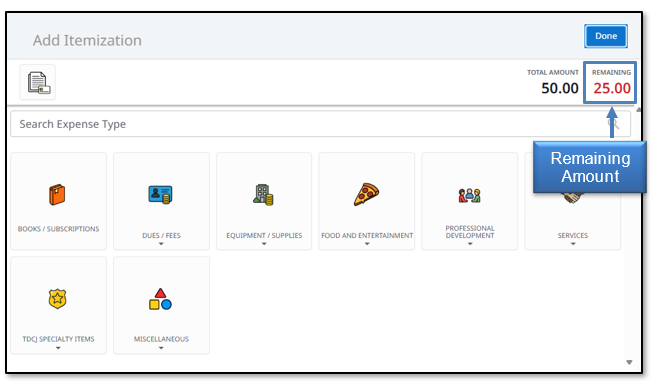The height and width of the screenshot is (387, 656).
Task: Click the Done button
Action: [605, 36]
